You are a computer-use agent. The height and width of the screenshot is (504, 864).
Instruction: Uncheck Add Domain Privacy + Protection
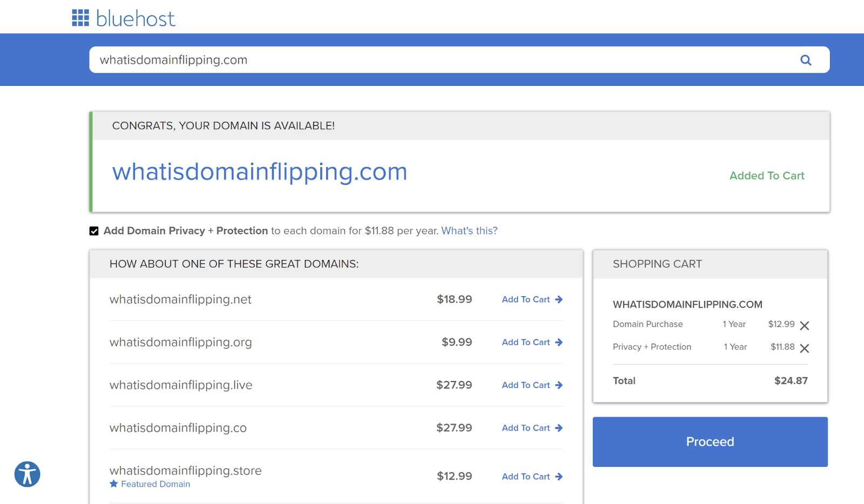pyautogui.click(x=94, y=230)
